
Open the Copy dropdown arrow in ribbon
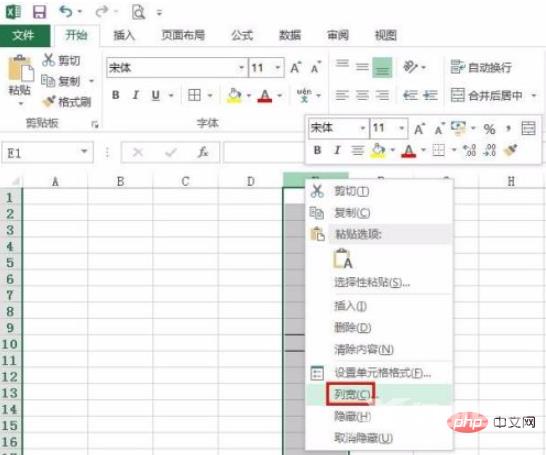91,81
